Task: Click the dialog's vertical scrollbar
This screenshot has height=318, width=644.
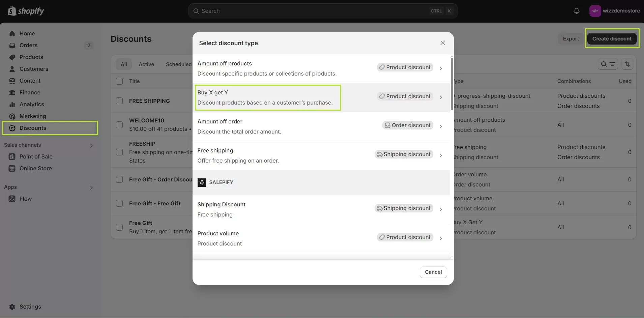Action: [x=452, y=84]
